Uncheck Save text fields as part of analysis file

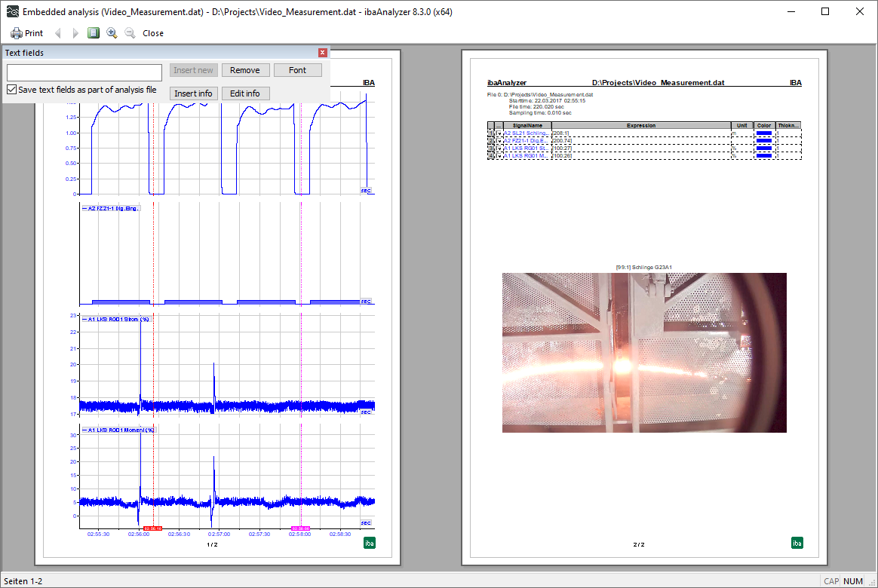click(x=11, y=90)
